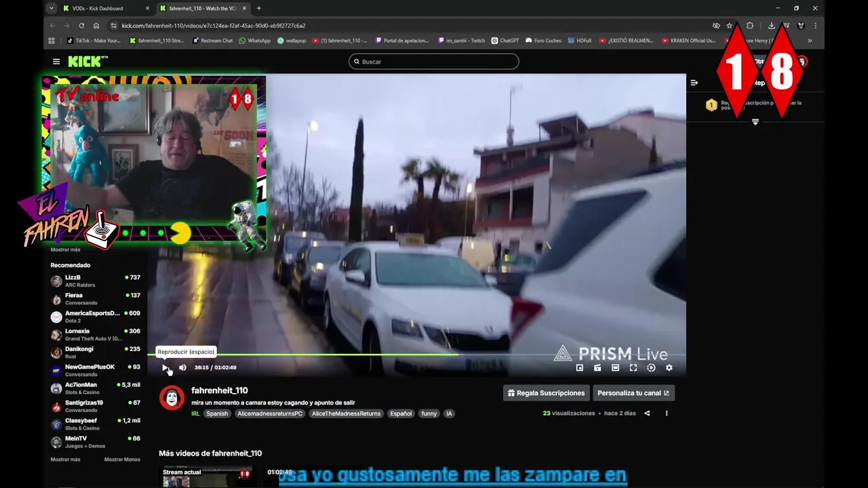Open Santigrizas19 recommended channel
The height and width of the screenshot is (488, 868).
point(96,406)
